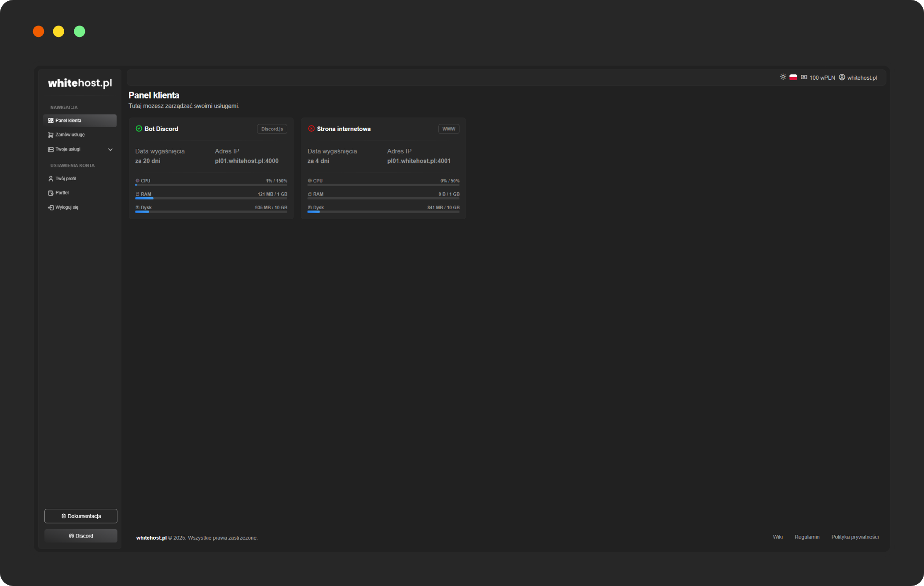Viewport: 924px width, 586px height.
Task: Click Bot Discord CPU chip icon
Action: [137, 181]
